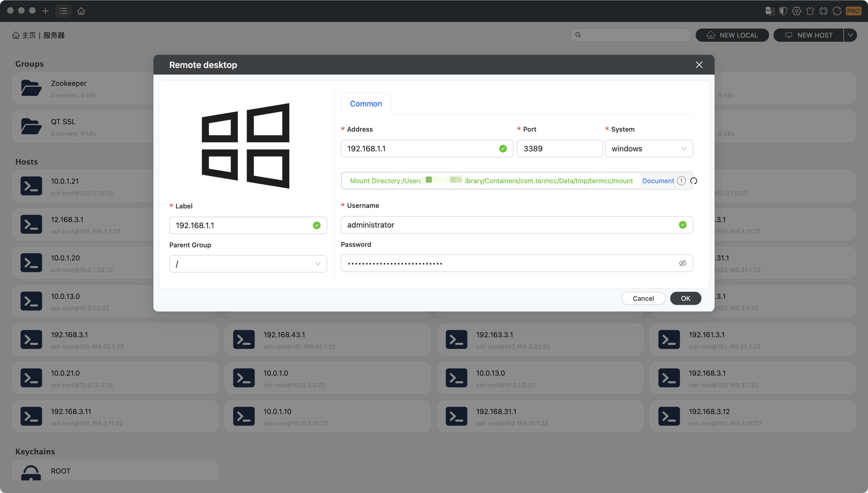The image size is (868, 493).
Task: Expand the NEW HOST dropdown arrow
Action: pyautogui.click(x=850, y=35)
